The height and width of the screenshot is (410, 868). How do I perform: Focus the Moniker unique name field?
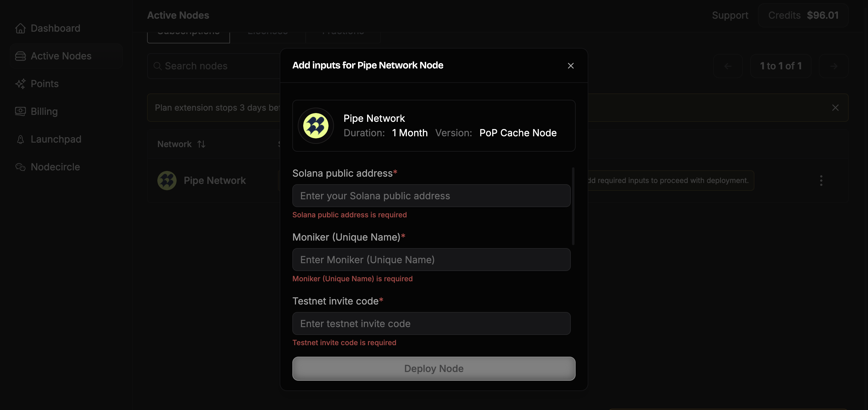click(x=431, y=260)
